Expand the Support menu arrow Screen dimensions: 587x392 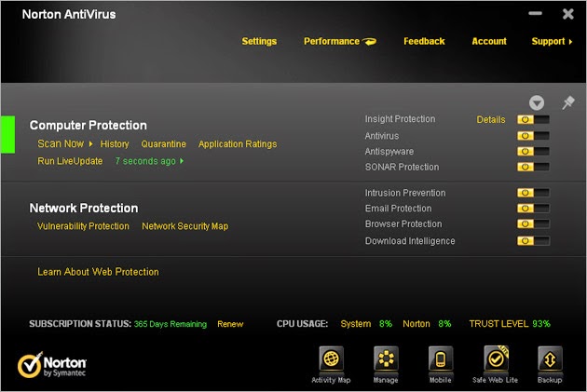(x=570, y=42)
